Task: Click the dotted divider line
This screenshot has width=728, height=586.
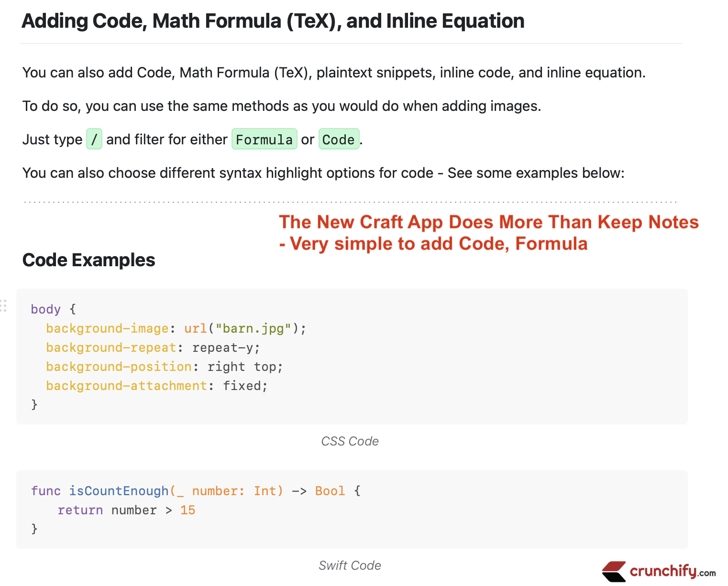Action: (350, 202)
